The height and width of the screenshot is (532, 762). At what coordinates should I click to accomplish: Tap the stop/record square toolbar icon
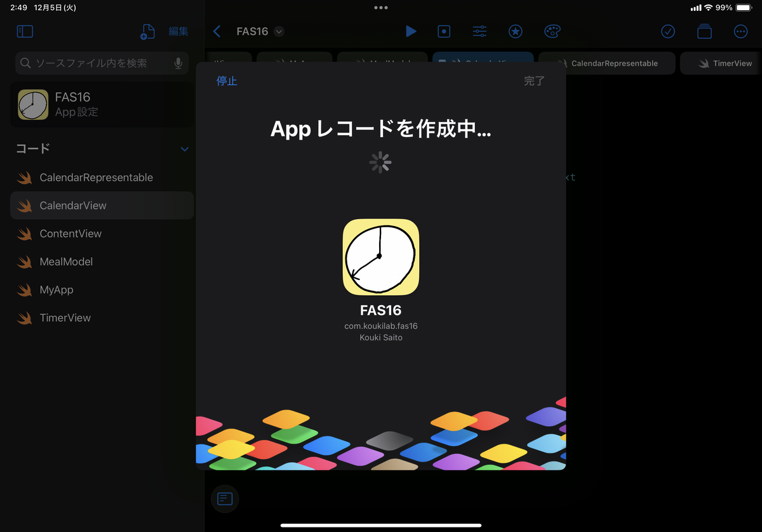click(444, 31)
